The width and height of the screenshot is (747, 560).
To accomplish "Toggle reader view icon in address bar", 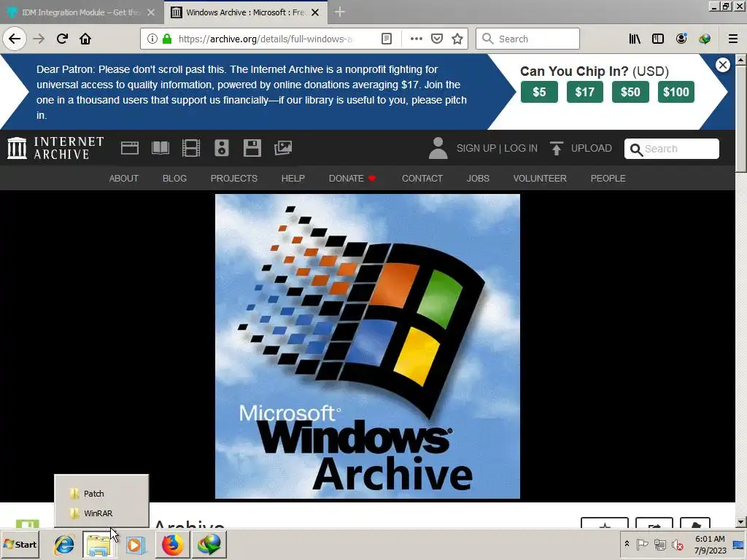I will click(387, 39).
